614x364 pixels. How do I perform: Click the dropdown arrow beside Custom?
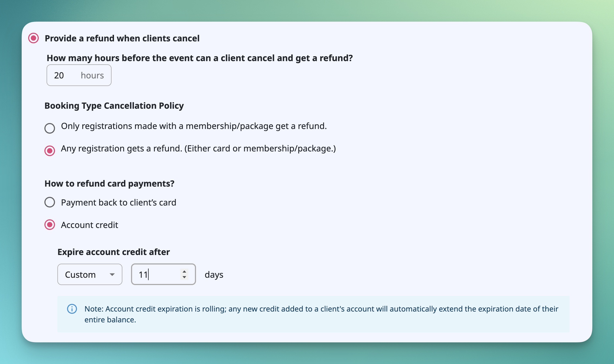[112, 274]
